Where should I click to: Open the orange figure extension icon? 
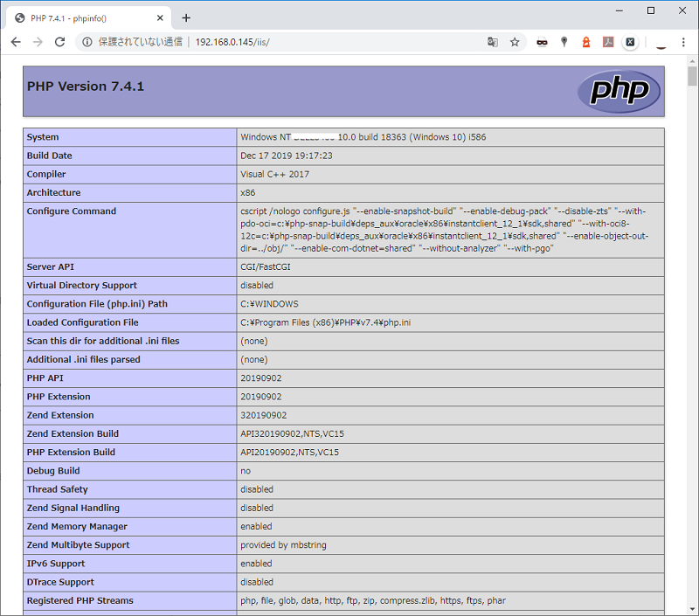tap(586, 42)
